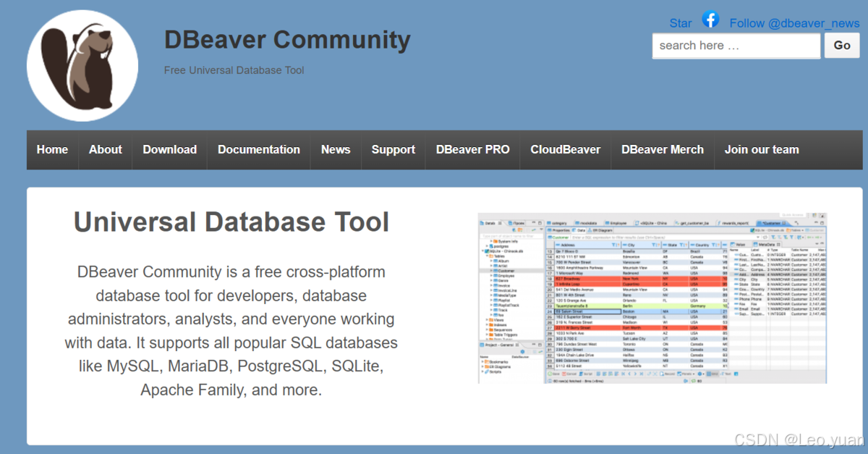Select Support in navigation bar

coord(393,150)
